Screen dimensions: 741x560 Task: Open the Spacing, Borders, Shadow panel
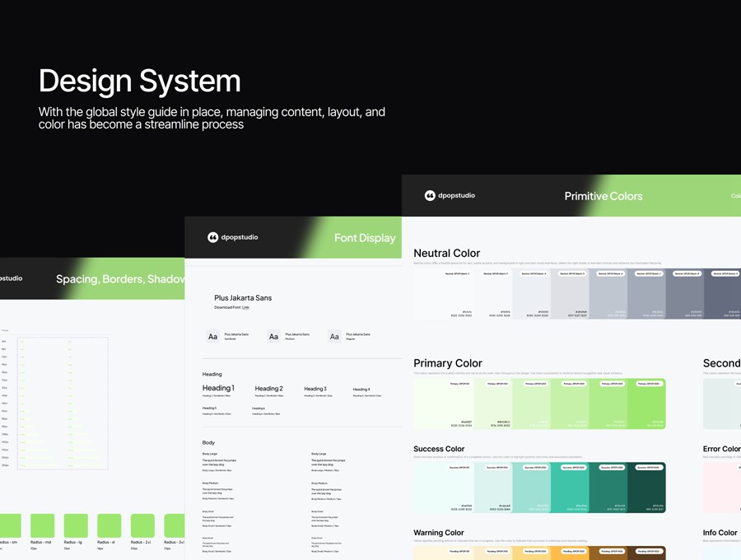click(119, 278)
